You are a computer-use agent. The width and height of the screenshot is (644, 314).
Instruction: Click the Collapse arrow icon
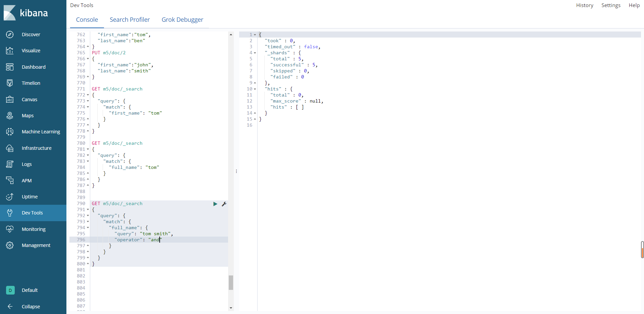(10, 307)
